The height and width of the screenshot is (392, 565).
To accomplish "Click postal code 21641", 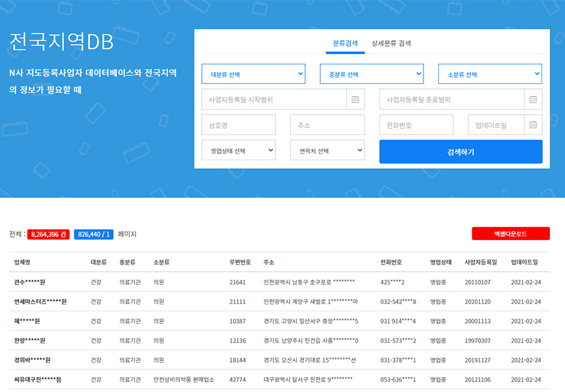I will pyautogui.click(x=238, y=282).
